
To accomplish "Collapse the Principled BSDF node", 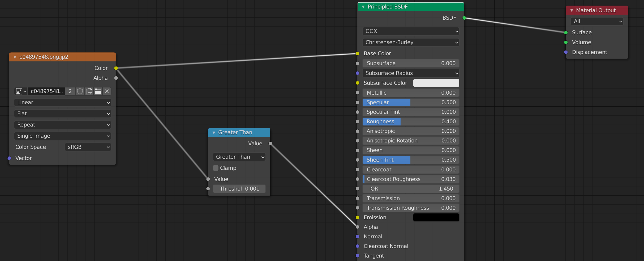I will click(363, 7).
